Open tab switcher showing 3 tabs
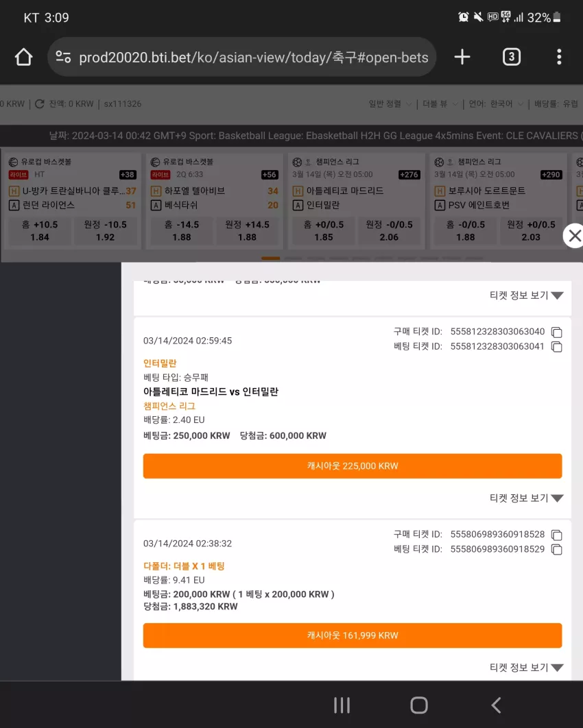This screenshot has height=728, width=583. tap(512, 57)
